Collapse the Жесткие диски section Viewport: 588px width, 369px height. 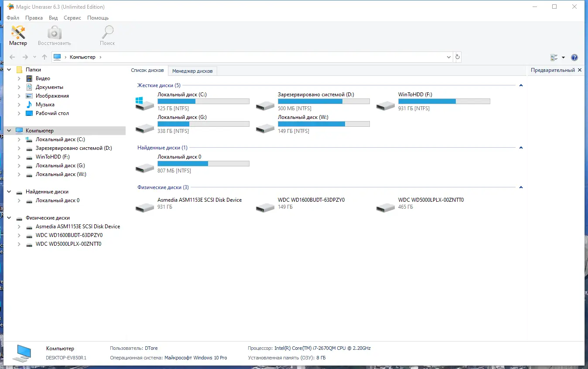pyautogui.click(x=521, y=86)
